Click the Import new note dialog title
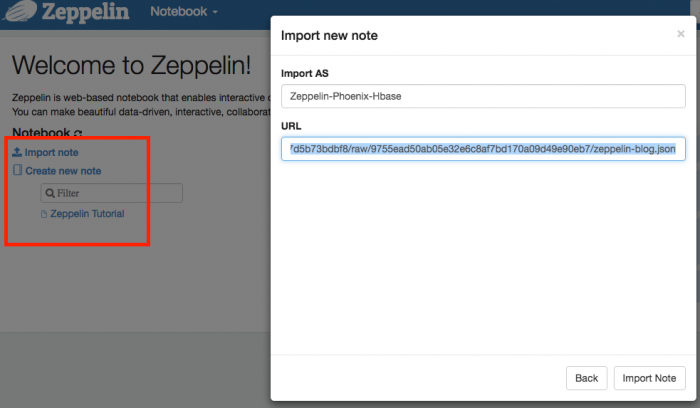700x408 pixels. 329,36
